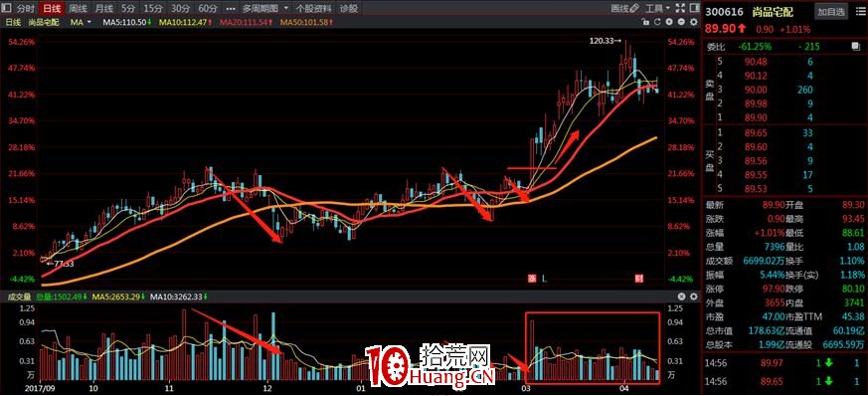Select the 30分 period tab
The width and height of the screenshot is (868, 396).
pos(180,9)
